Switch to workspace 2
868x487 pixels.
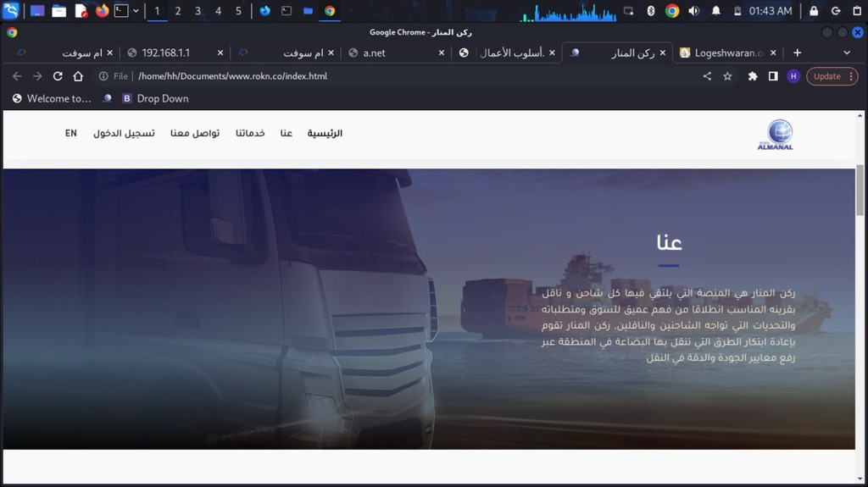178,10
